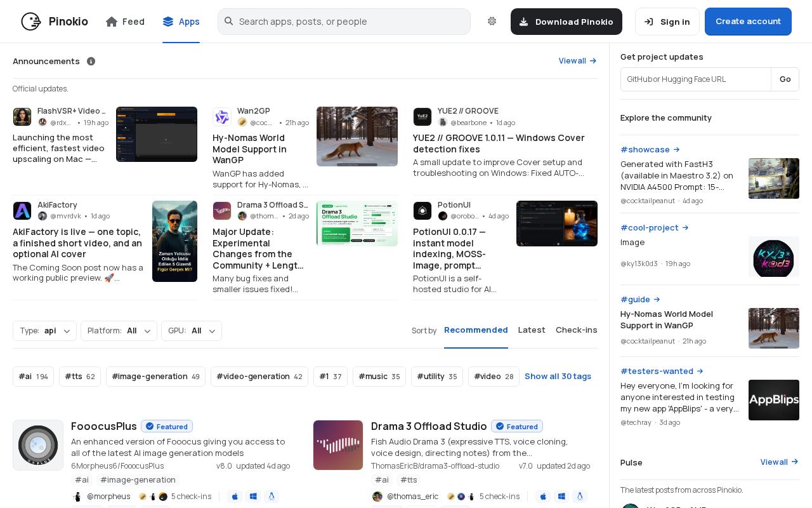Open the #showcase community link

(650, 149)
